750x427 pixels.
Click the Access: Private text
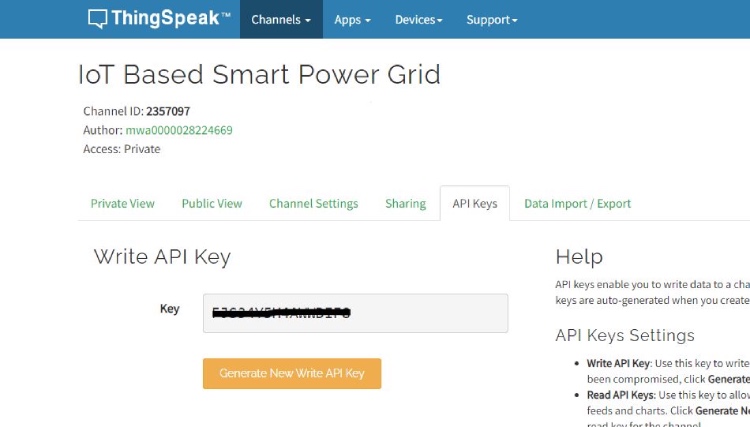[121, 149]
